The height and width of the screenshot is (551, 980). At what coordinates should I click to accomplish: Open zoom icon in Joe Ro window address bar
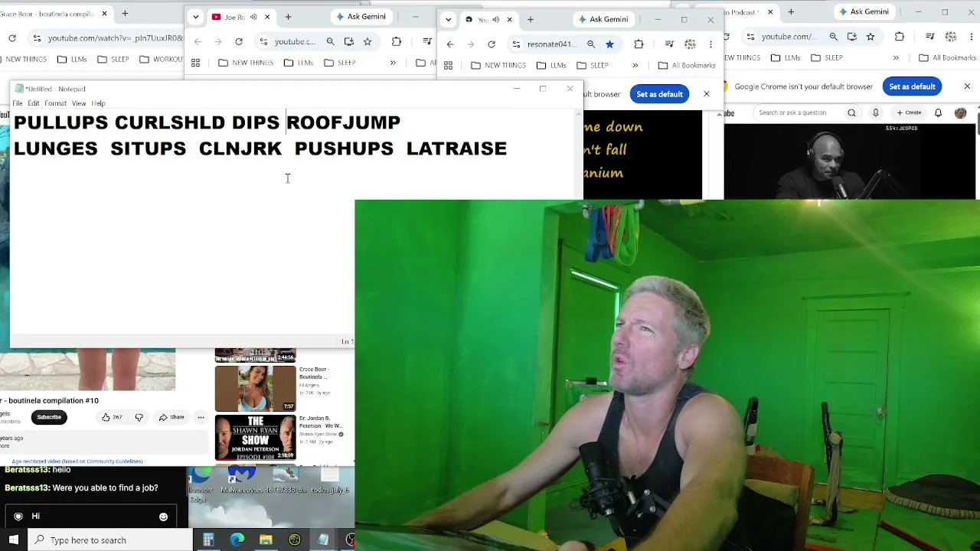(x=330, y=42)
